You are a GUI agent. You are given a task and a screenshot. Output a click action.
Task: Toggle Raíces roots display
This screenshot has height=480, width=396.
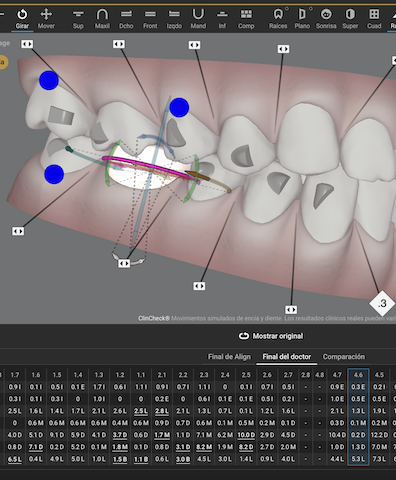tap(278, 19)
